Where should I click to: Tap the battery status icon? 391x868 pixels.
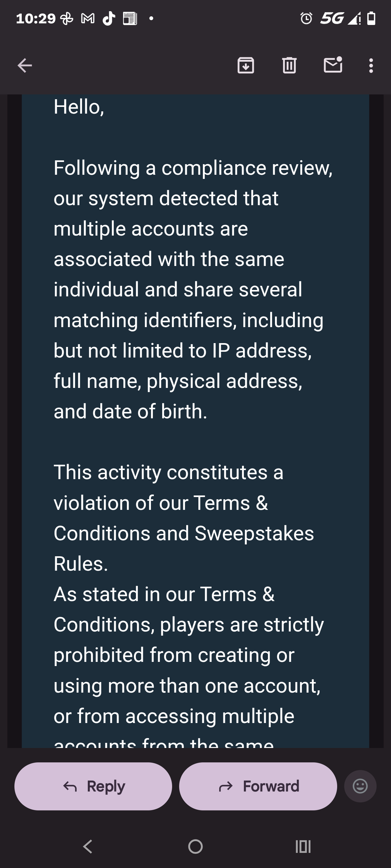(371, 18)
